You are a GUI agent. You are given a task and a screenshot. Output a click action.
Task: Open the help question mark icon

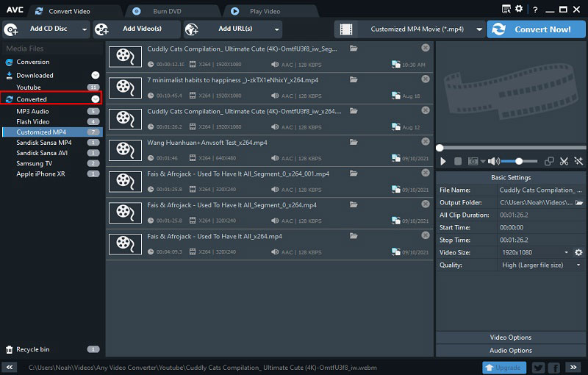536,10
